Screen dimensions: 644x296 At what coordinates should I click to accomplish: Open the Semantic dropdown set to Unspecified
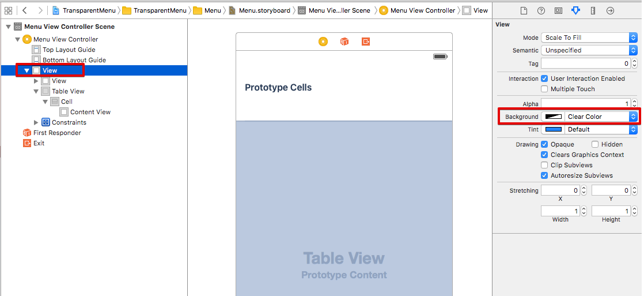tap(589, 50)
